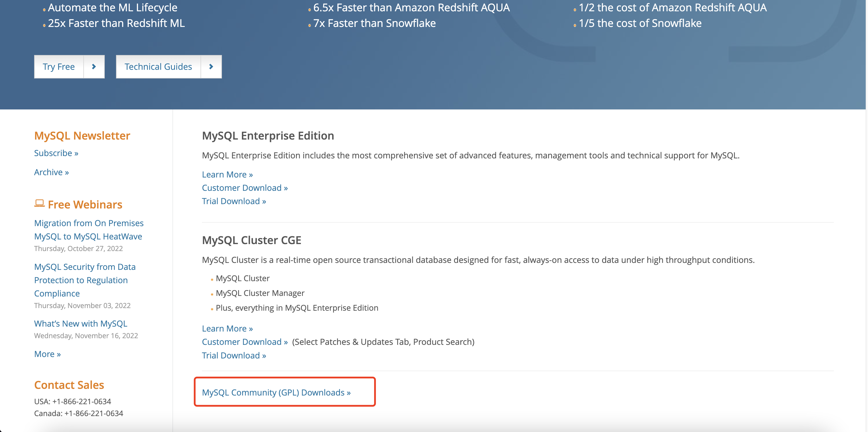The height and width of the screenshot is (432, 868).
Task: Open the newsletter Archive link
Action: click(x=51, y=172)
